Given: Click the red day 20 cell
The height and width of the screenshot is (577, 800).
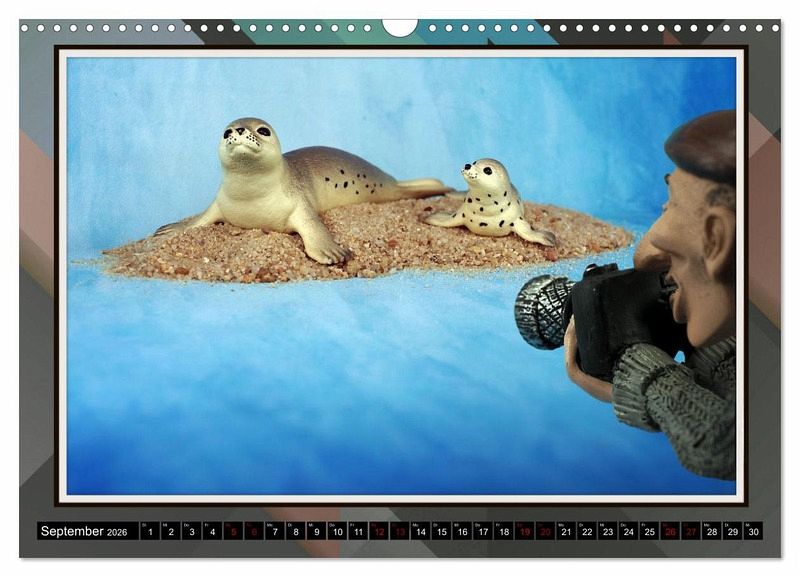Looking at the screenshot, I should [x=545, y=531].
